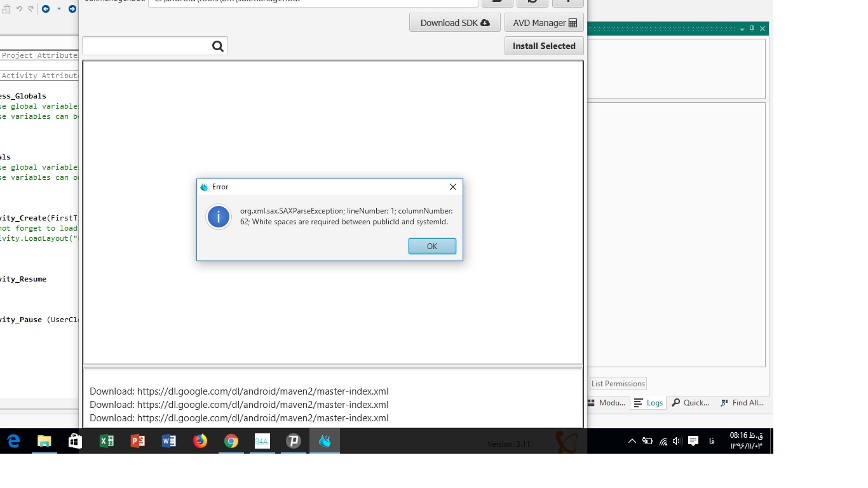This screenshot has height=488, width=868.
Task: Close the Error dialog with X
Action: point(453,187)
